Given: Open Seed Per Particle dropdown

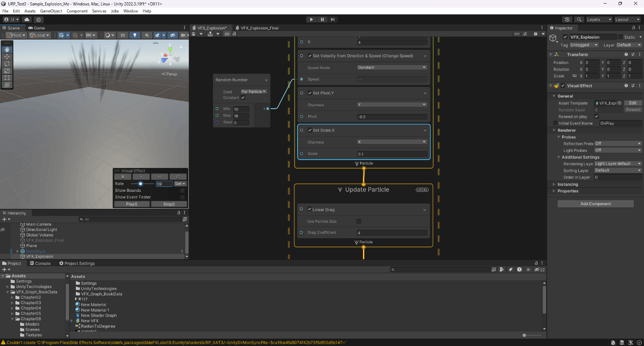Looking at the screenshot, I should (254, 92).
